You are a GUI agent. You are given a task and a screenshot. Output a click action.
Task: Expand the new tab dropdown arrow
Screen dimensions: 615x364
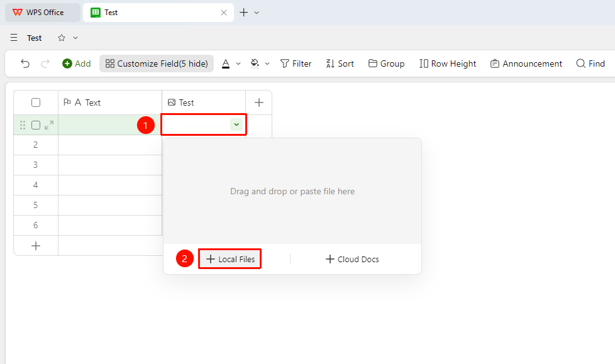[x=257, y=13]
